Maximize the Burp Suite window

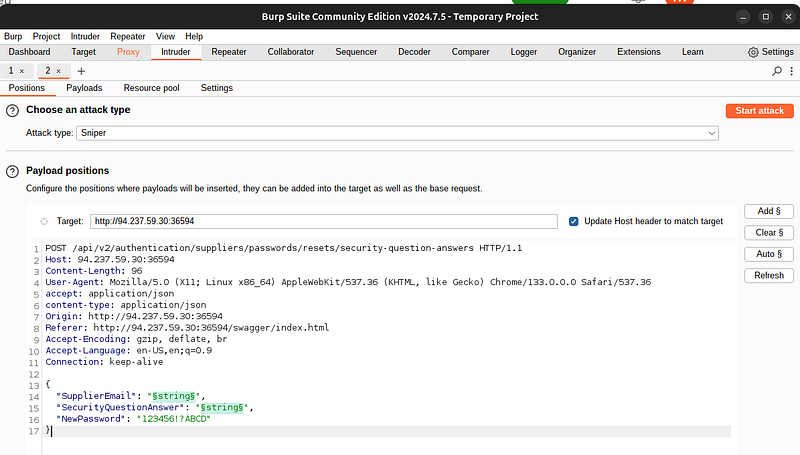pyautogui.click(x=766, y=17)
